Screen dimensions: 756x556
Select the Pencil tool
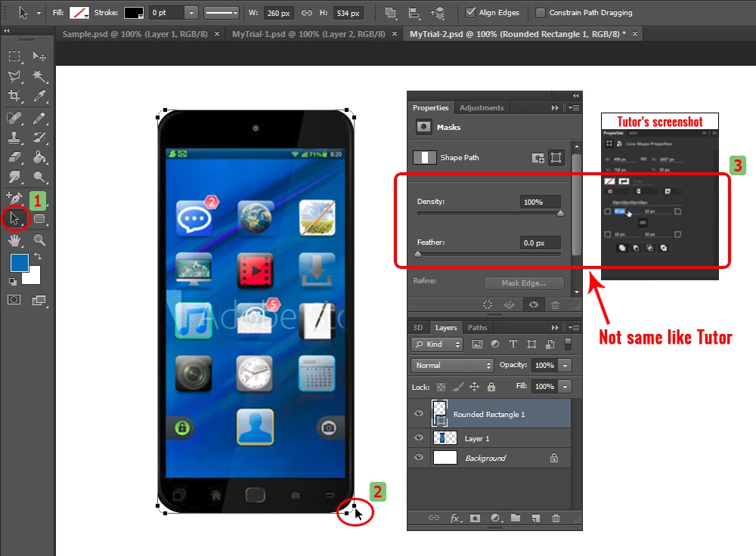[39, 118]
